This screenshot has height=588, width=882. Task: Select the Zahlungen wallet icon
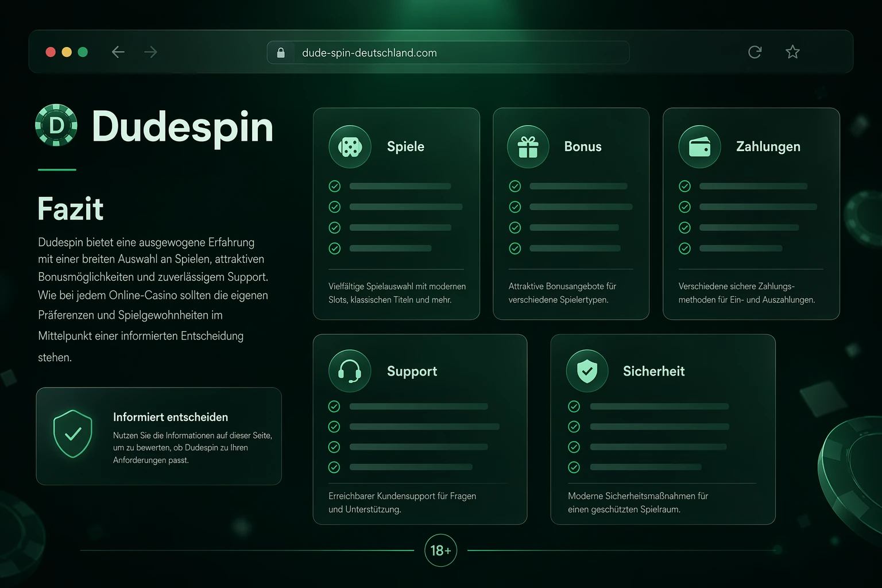click(x=699, y=147)
